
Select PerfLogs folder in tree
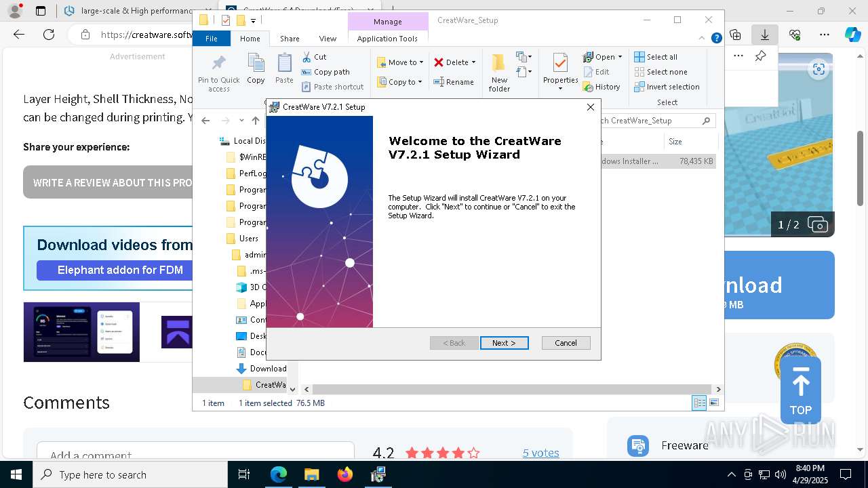[245, 174]
